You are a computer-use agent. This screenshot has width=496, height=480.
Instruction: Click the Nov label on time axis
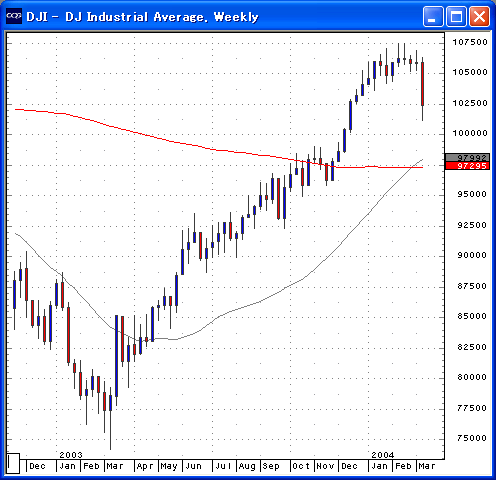coord(325,466)
